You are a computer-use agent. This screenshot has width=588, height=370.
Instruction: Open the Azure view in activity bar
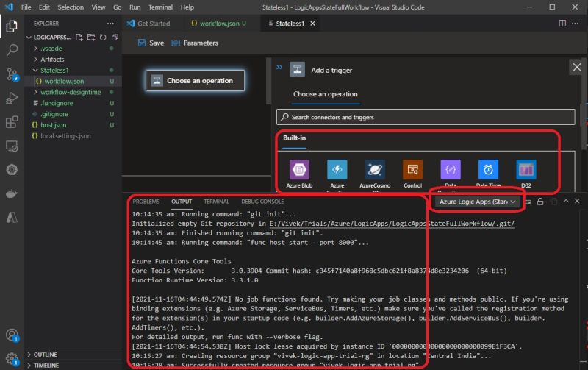(x=12, y=217)
